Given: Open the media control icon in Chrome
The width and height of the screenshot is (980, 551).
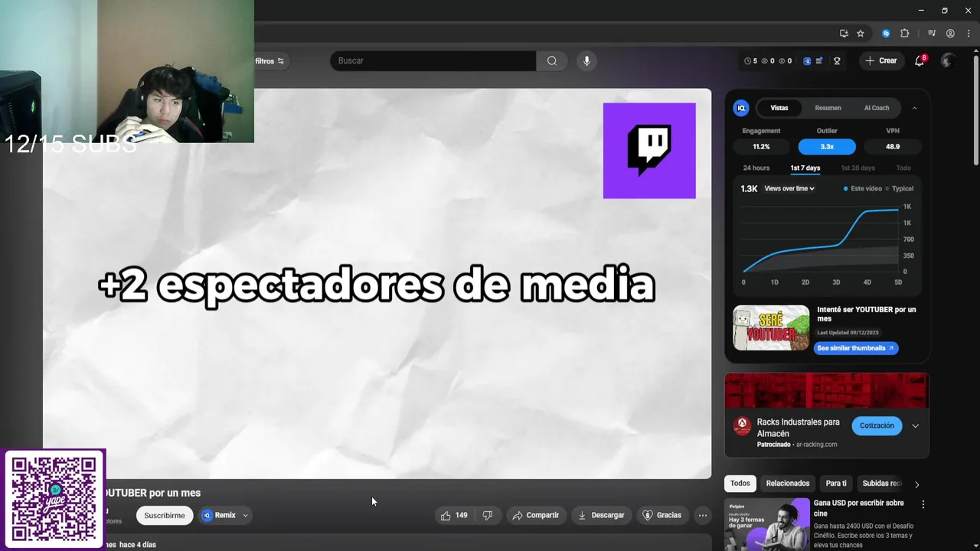Looking at the screenshot, I should click(x=932, y=34).
